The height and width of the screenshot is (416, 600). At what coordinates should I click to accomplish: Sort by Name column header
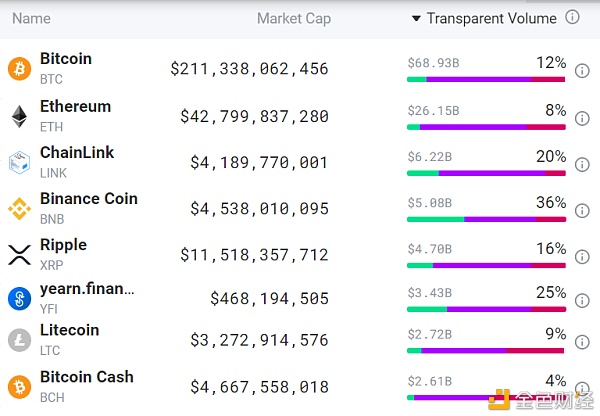31,18
